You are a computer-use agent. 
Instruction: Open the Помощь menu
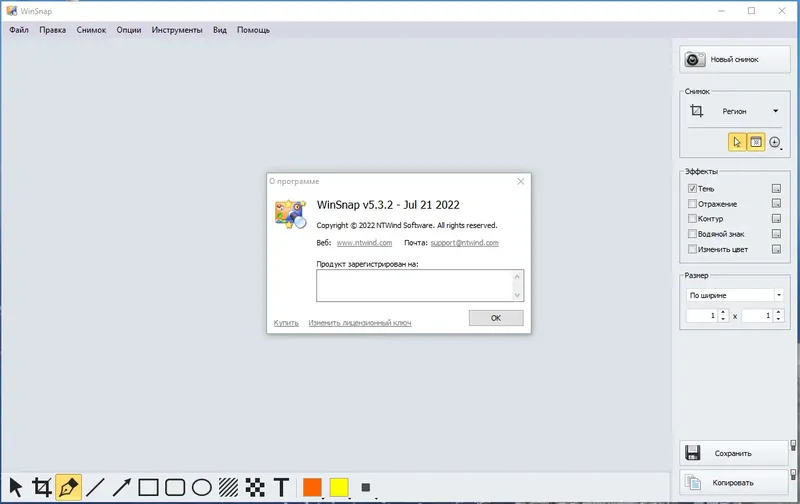point(253,30)
